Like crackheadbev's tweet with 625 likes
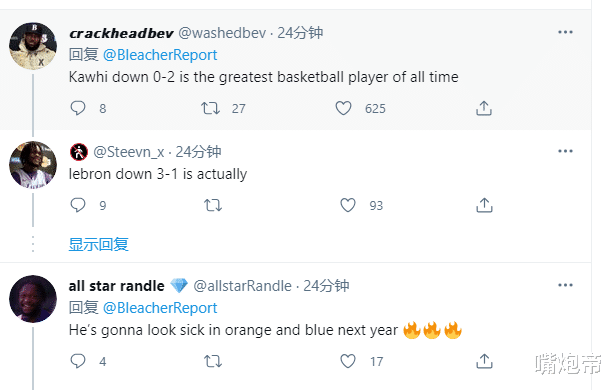This screenshot has height=390, width=614. tap(343, 108)
